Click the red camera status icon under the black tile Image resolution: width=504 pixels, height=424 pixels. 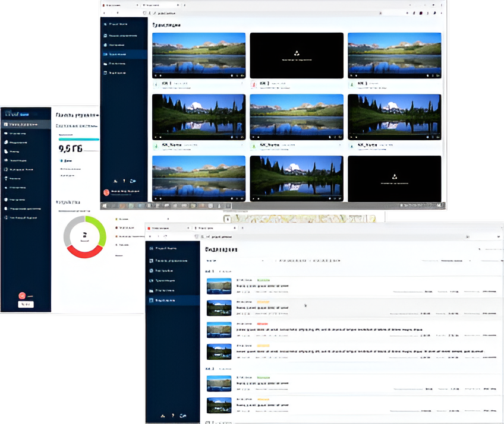point(254,84)
